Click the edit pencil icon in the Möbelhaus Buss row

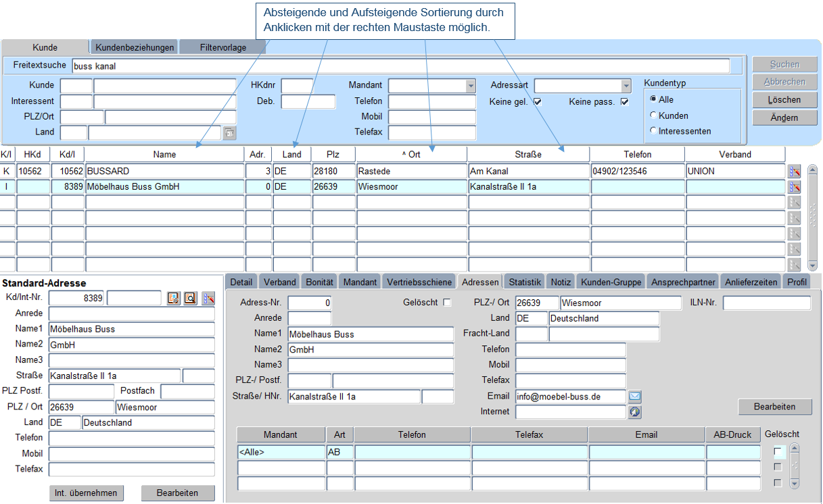(795, 187)
